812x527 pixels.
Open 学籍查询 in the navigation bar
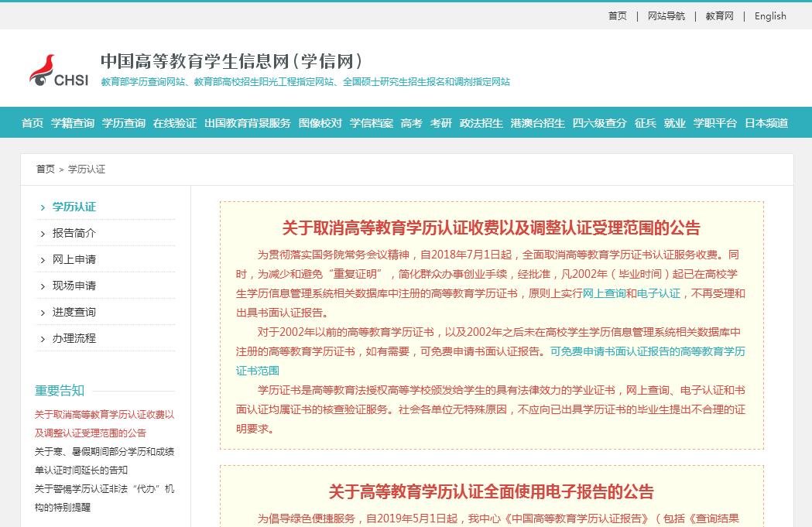(73, 123)
